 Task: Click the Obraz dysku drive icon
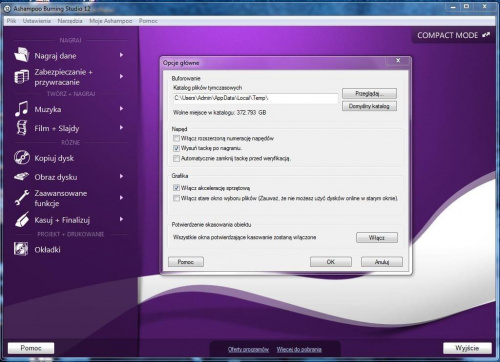22,176
